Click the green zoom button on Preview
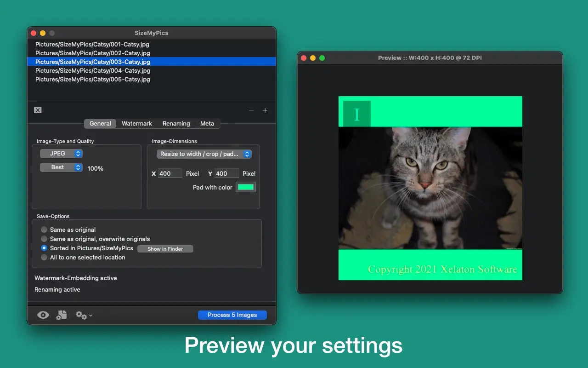This screenshot has height=368, width=588. pyautogui.click(x=322, y=58)
